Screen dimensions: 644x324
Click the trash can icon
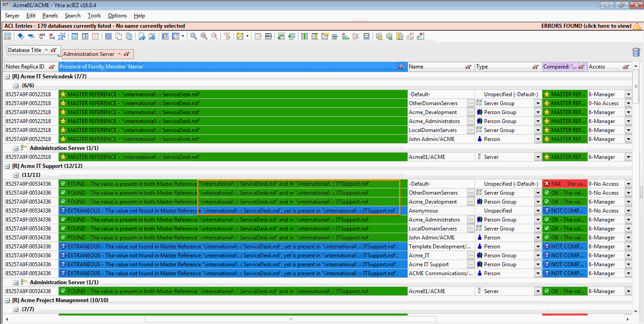636,52
